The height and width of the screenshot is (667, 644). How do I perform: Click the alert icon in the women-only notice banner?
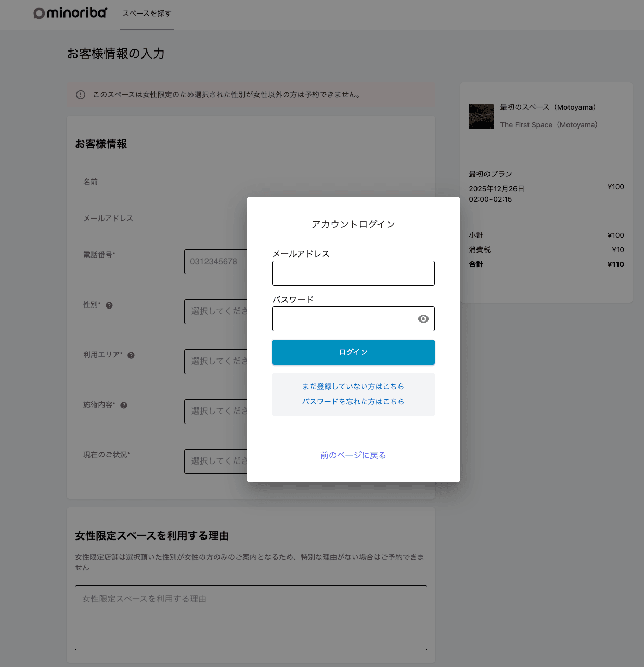point(80,95)
